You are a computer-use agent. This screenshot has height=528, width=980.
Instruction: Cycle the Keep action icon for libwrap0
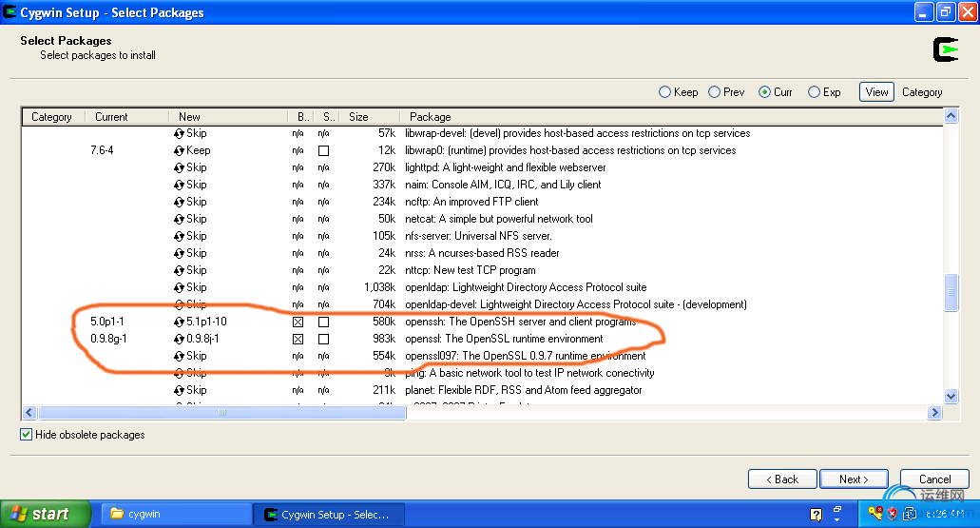coord(179,150)
